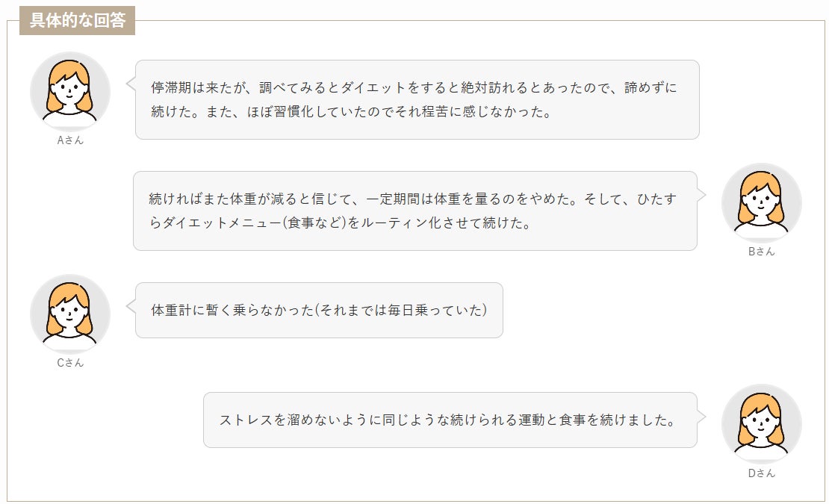This screenshot has height=504, width=829.
Task: Click Dさん's avatar icon
Action: (x=761, y=424)
